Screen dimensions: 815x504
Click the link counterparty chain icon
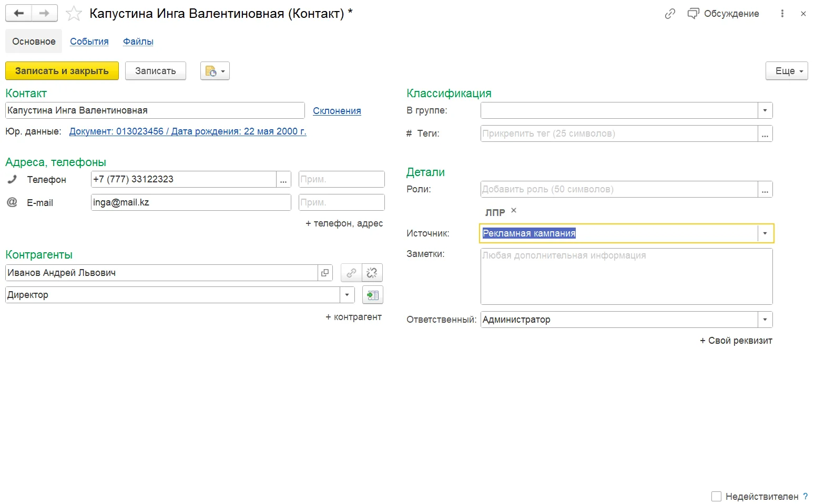[351, 273]
